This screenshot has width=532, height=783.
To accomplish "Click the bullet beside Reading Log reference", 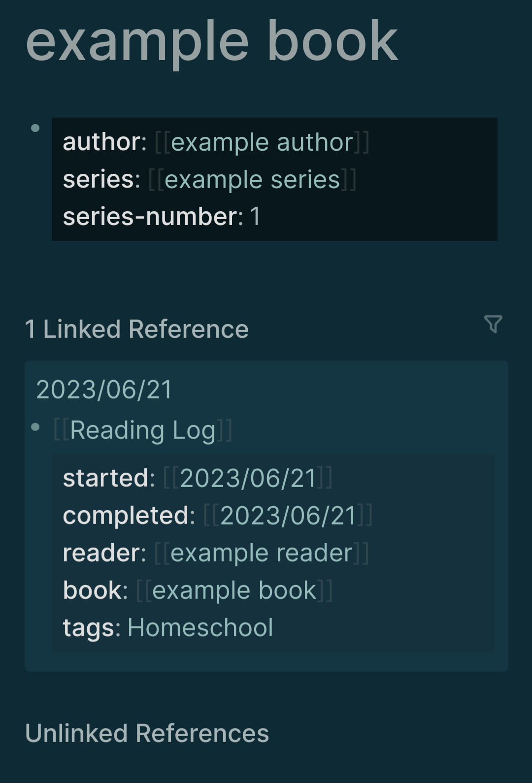I will pyautogui.click(x=35, y=427).
